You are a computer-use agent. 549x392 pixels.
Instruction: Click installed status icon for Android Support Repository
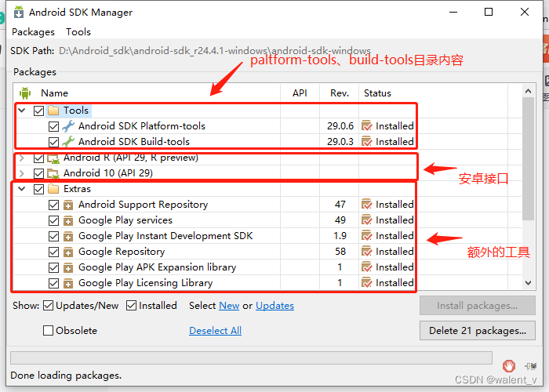366,204
